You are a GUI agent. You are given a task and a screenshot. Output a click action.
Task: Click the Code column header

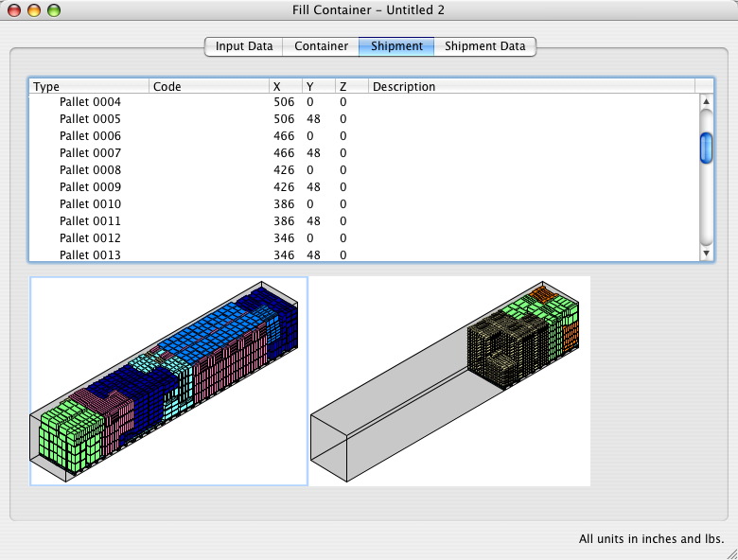[209, 87]
